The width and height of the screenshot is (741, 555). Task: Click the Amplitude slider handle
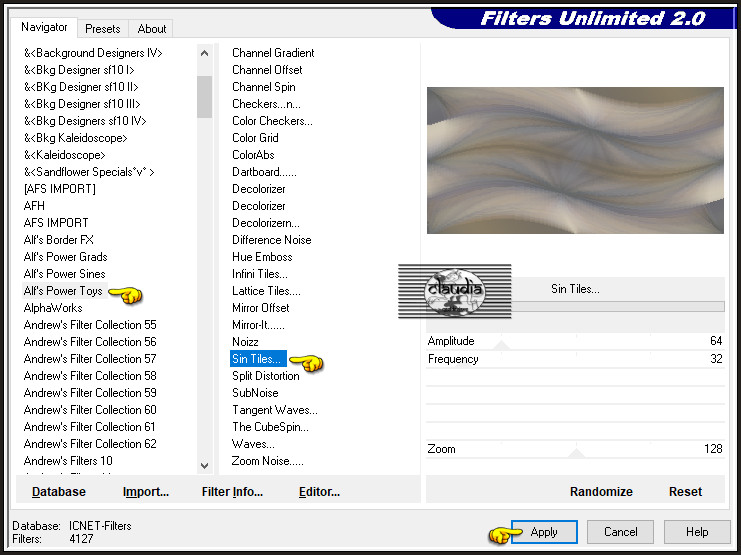pos(501,346)
